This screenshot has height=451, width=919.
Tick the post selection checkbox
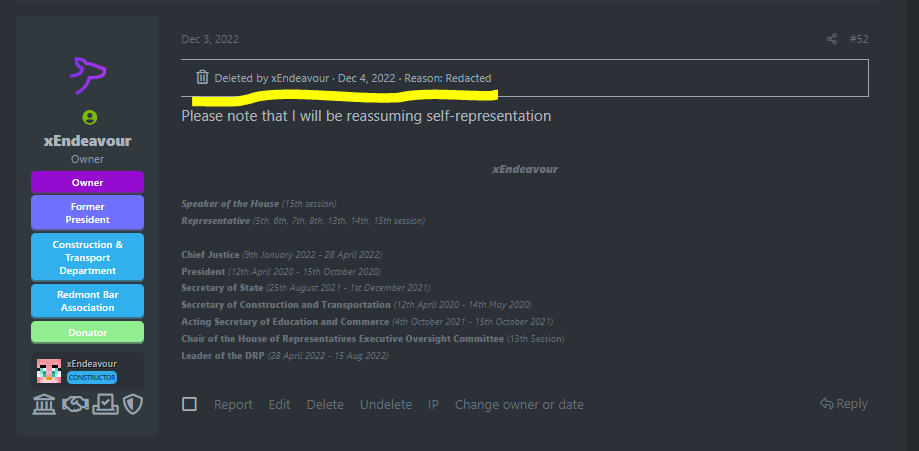[189, 404]
